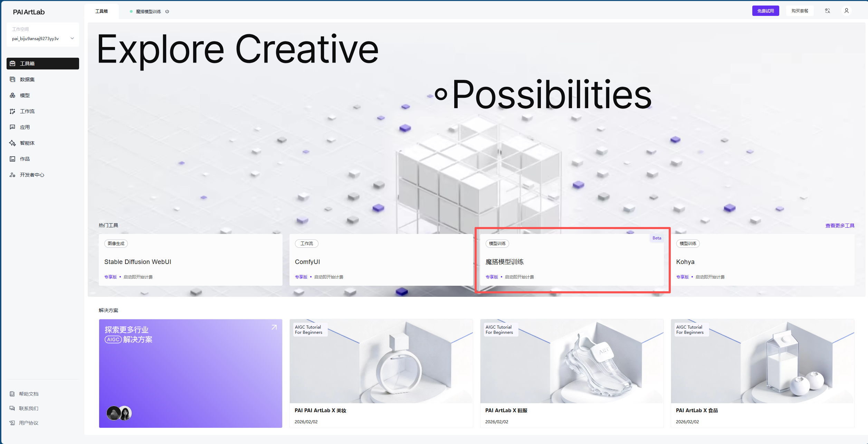This screenshot has width=868, height=444.
Task: Expand the workspace pai_biju9ansaj9273yy3v dropdown
Action: 72,38
